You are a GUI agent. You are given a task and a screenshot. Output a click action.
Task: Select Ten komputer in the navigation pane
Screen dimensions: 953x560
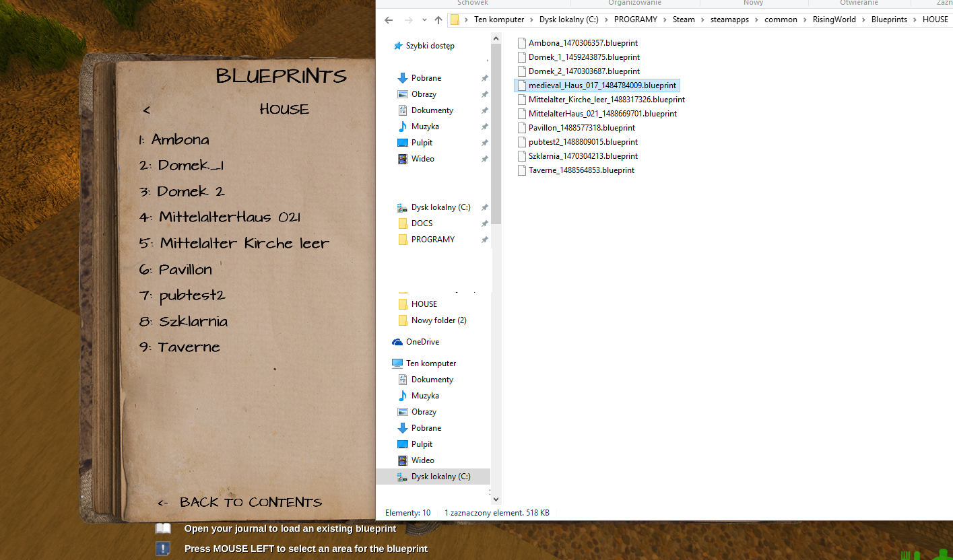(430, 363)
